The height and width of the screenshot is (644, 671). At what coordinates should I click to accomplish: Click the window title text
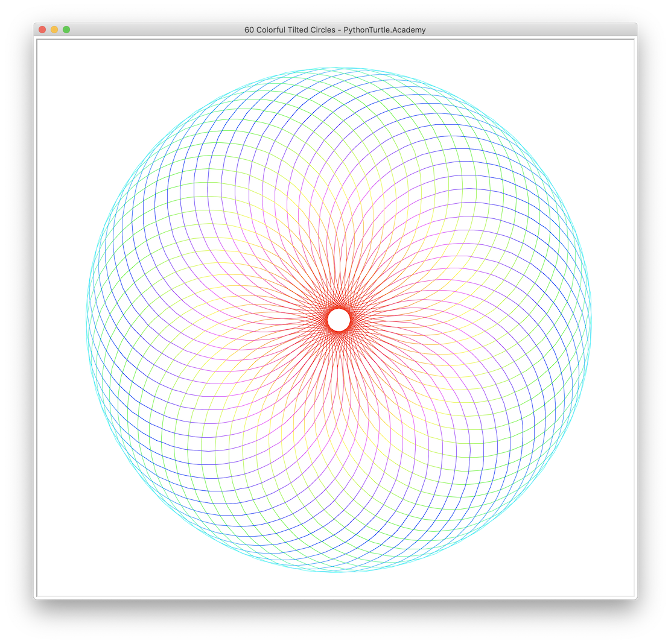coord(335,29)
